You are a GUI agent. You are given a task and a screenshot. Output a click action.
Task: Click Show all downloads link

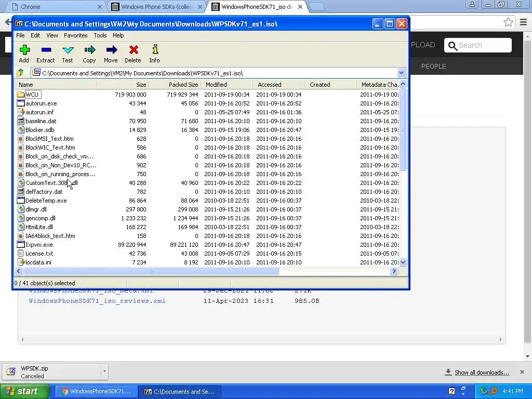point(482,372)
